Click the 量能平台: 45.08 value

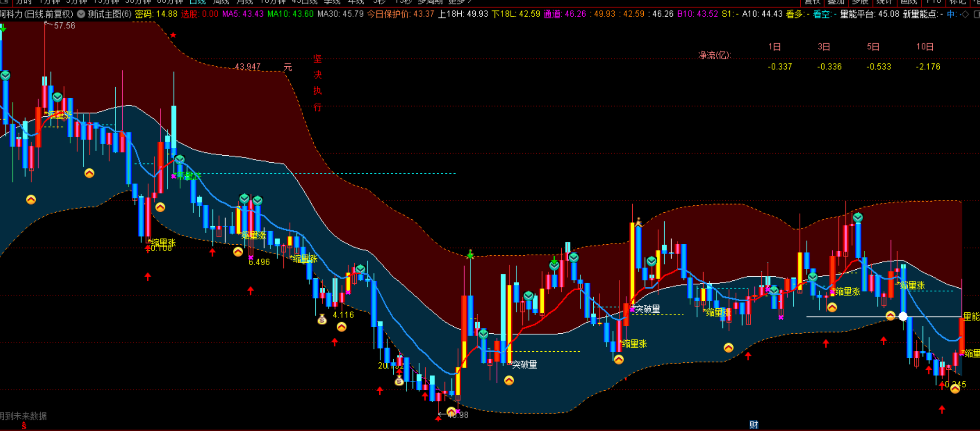[870, 14]
